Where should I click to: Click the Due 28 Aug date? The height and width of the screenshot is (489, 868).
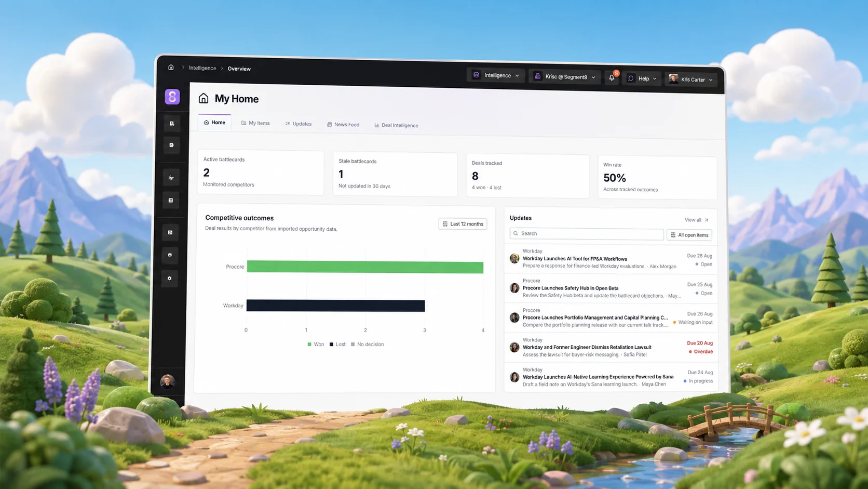tap(699, 256)
